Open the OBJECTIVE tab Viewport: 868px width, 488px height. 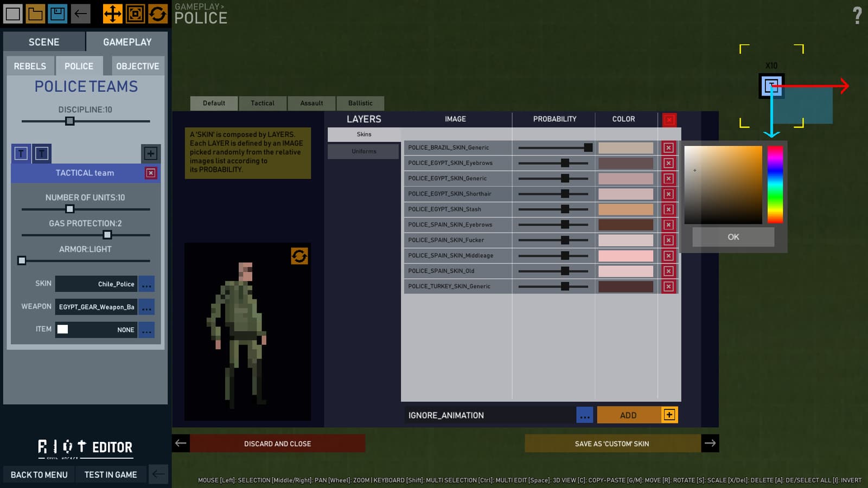(137, 66)
